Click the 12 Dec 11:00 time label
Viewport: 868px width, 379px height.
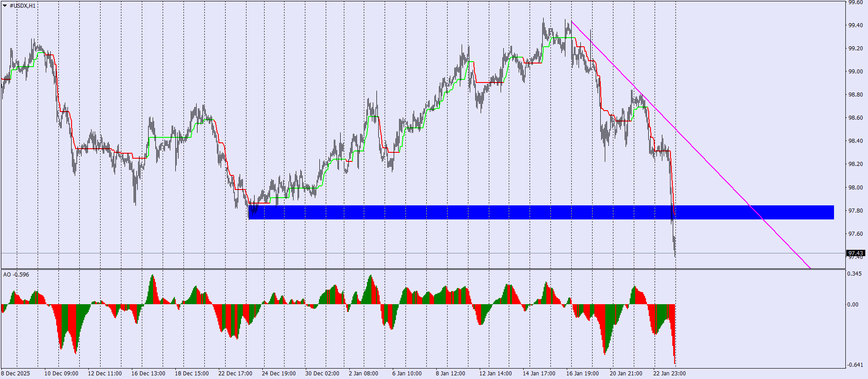[105, 374]
